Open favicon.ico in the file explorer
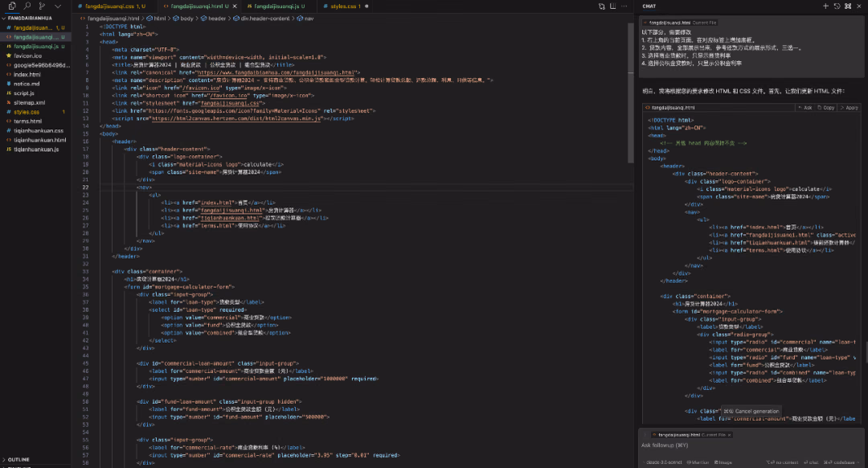Viewport: 868px width, 468px height. tap(27, 55)
